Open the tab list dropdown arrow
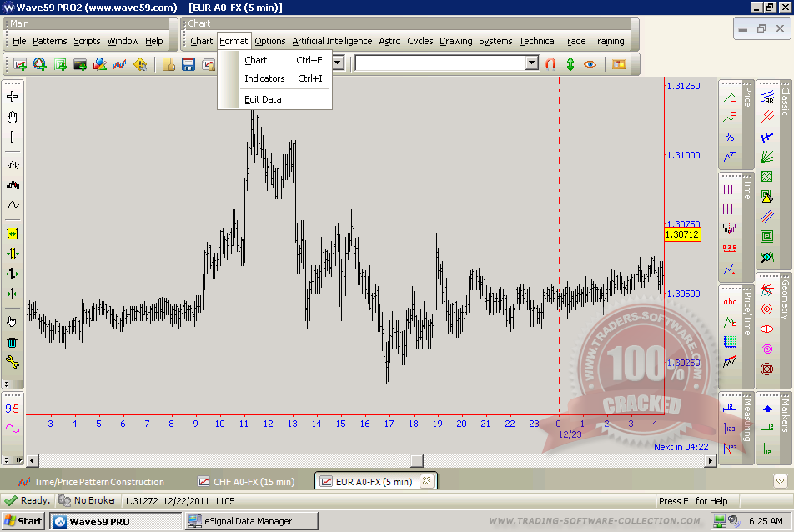 [780, 481]
